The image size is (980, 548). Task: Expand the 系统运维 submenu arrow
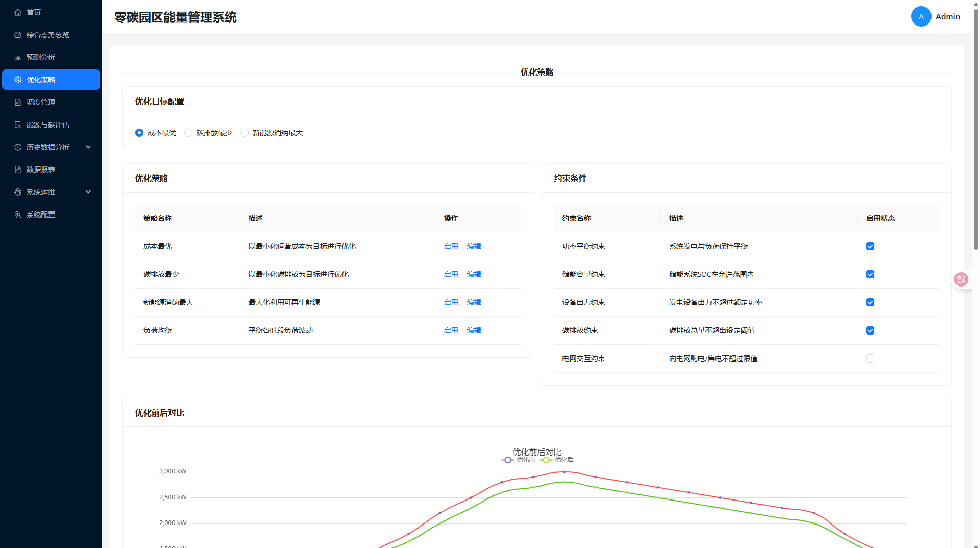[x=88, y=192]
